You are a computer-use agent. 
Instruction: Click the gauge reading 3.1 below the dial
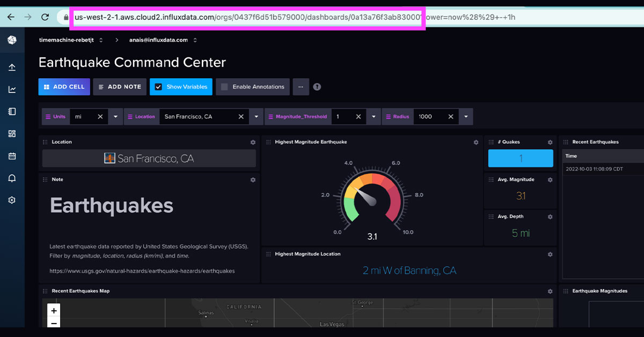(x=372, y=236)
